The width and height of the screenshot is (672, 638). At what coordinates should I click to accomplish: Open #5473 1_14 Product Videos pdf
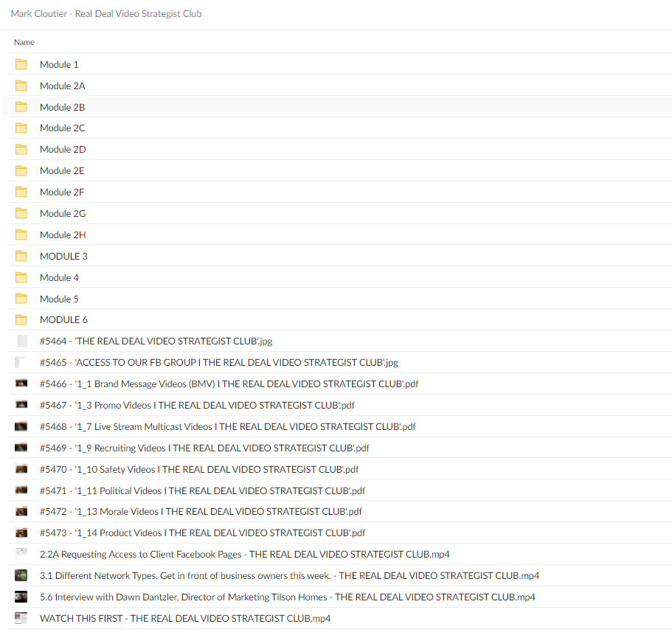click(x=202, y=533)
